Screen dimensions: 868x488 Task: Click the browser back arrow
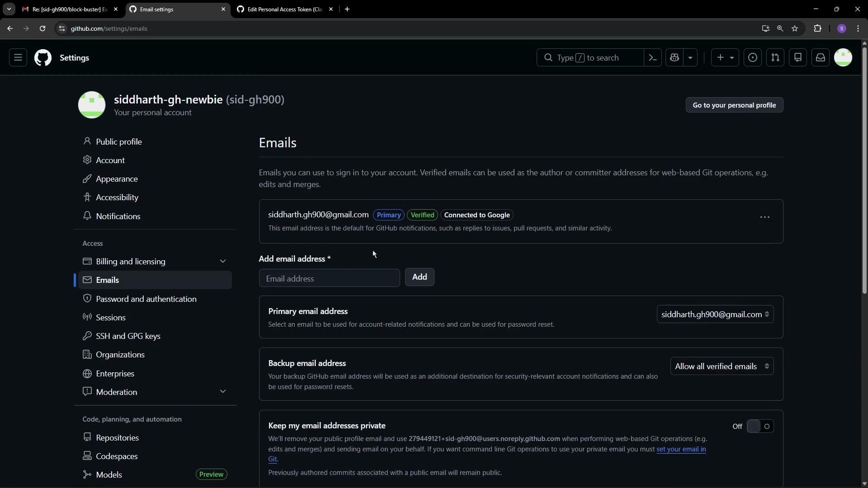(x=10, y=28)
